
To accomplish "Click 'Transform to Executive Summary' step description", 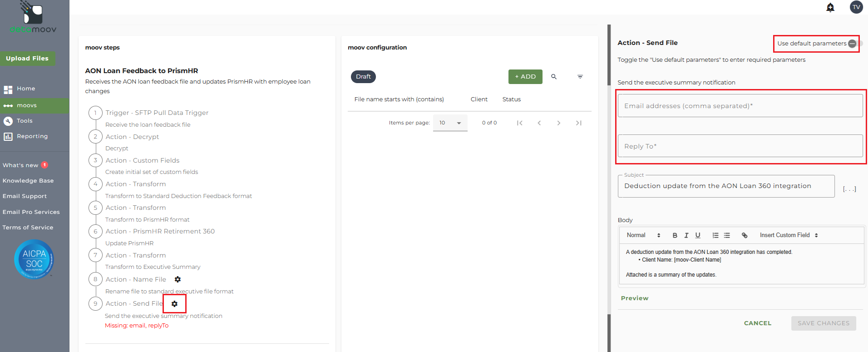I will coord(153,267).
